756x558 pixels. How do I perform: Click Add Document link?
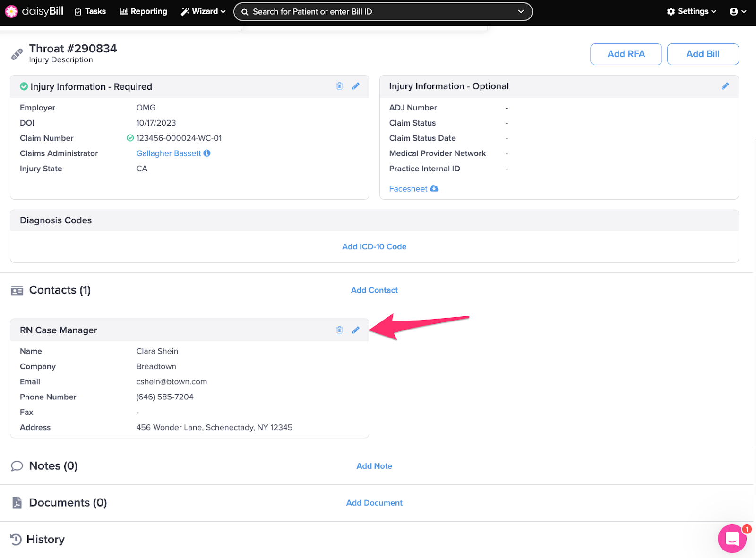[x=374, y=503]
